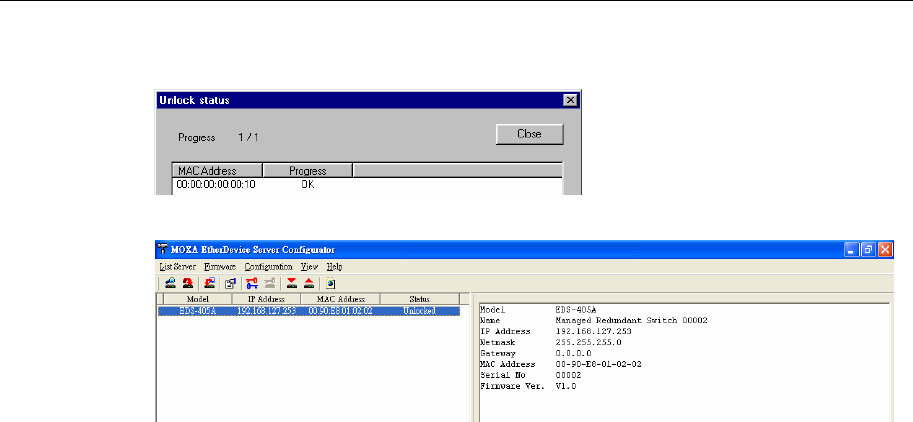Click the MOXA Configurator title bar app icon
Viewport: 913px width, 422px height.
(x=162, y=250)
